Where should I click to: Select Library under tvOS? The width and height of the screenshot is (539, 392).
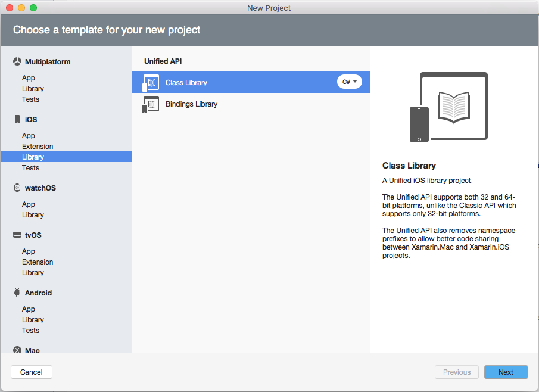(33, 272)
